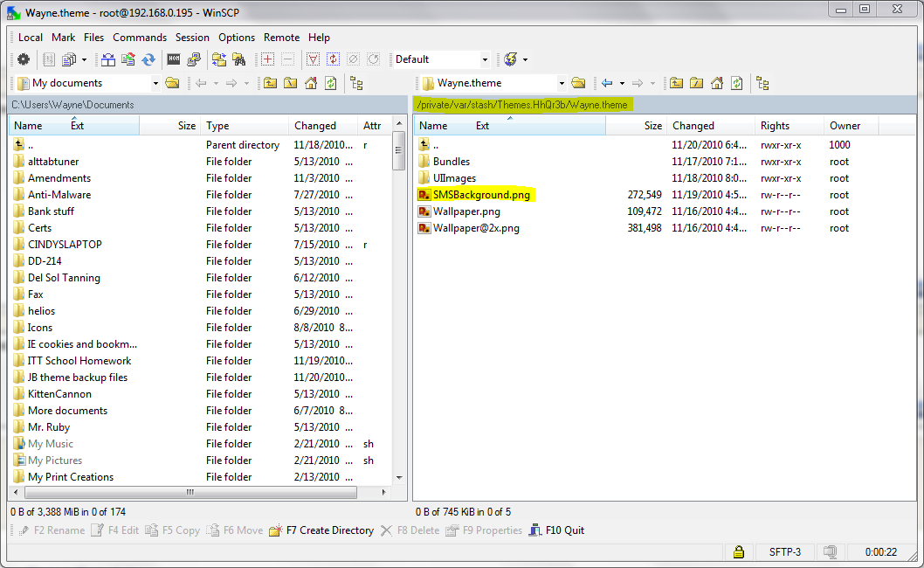Click F10 Quit button

[556, 530]
